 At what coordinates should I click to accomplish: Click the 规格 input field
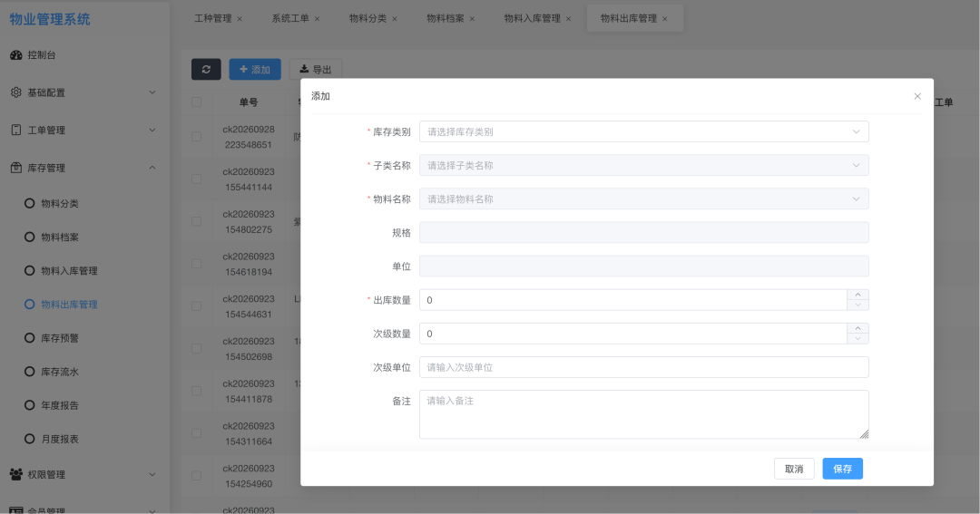(x=643, y=233)
